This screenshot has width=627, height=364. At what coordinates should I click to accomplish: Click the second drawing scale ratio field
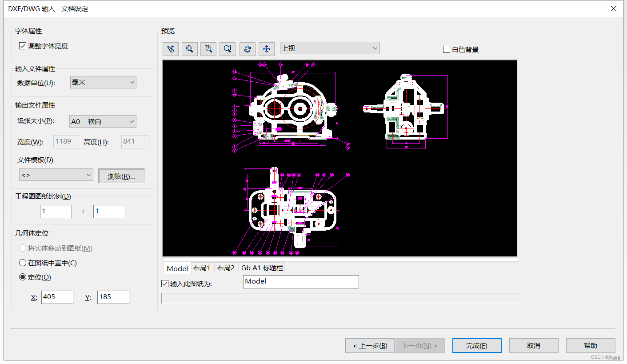coord(109,212)
